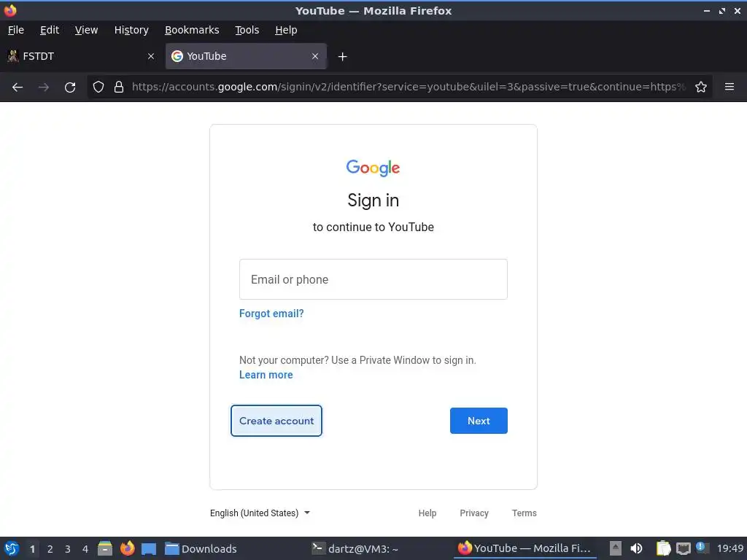This screenshot has width=747, height=560.
Task: Close the Firefox window
Action: tap(738, 10)
